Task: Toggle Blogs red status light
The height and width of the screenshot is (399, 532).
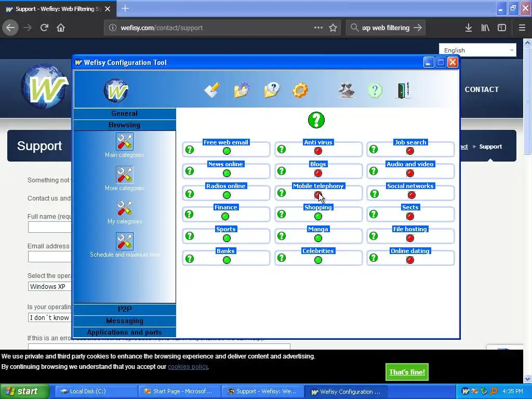Action: point(318,174)
